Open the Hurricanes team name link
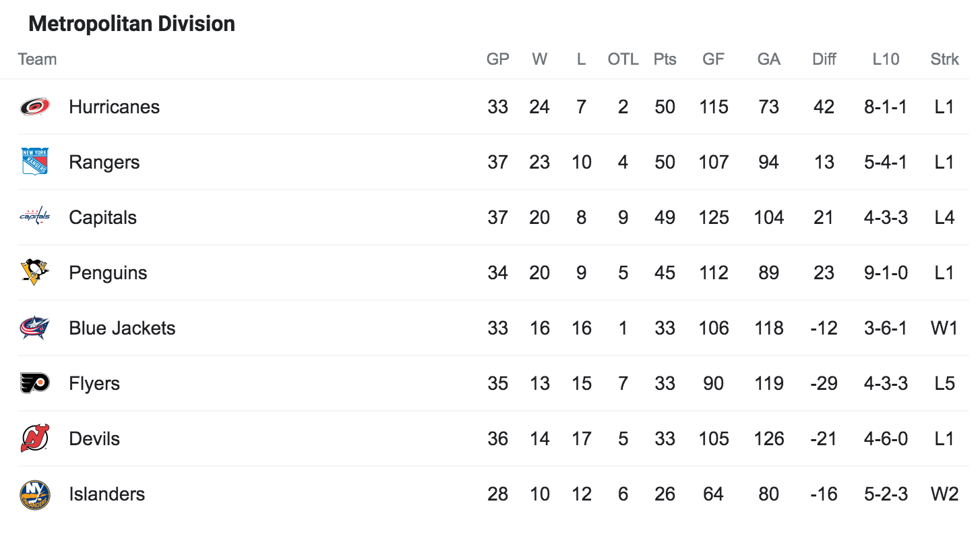Screen dimensions: 980x541 click(114, 107)
